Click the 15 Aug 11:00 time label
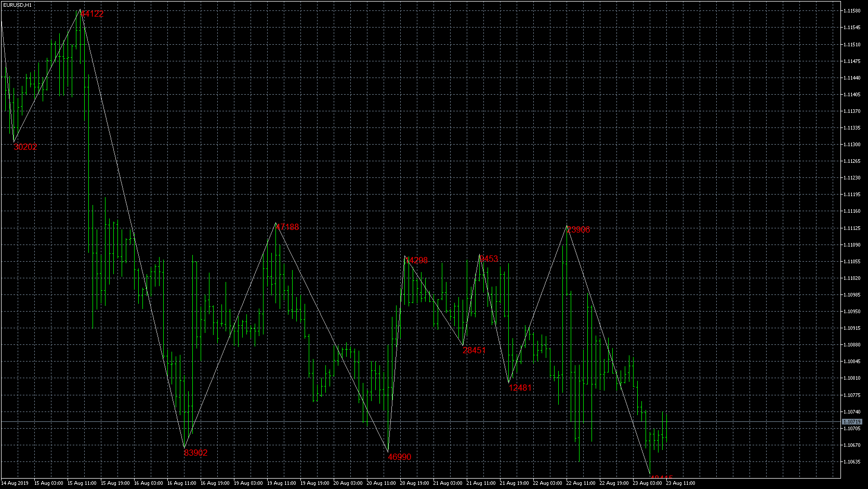 pos(82,483)
